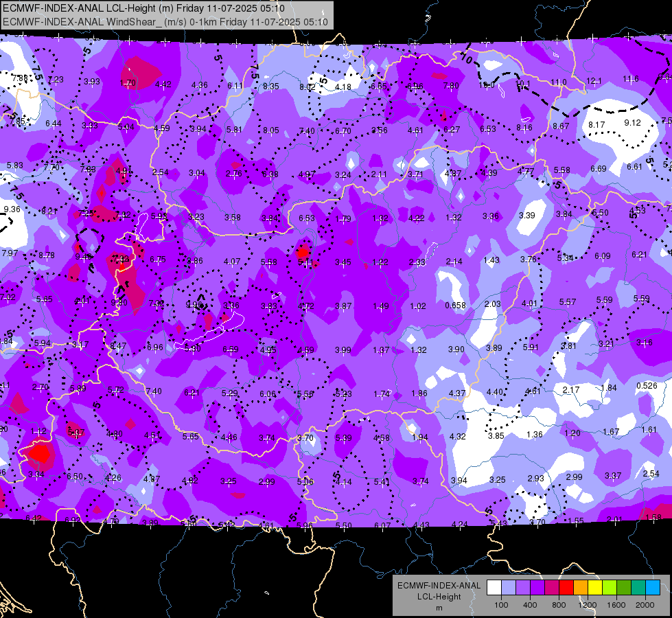Click the wind shear value 6.69
The height and width of the screenshot is (618, 672).
coord(598,168)
